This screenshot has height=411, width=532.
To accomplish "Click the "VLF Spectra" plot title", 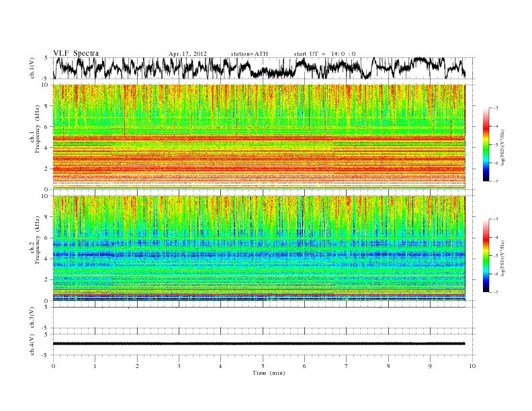I will [76, 53].
